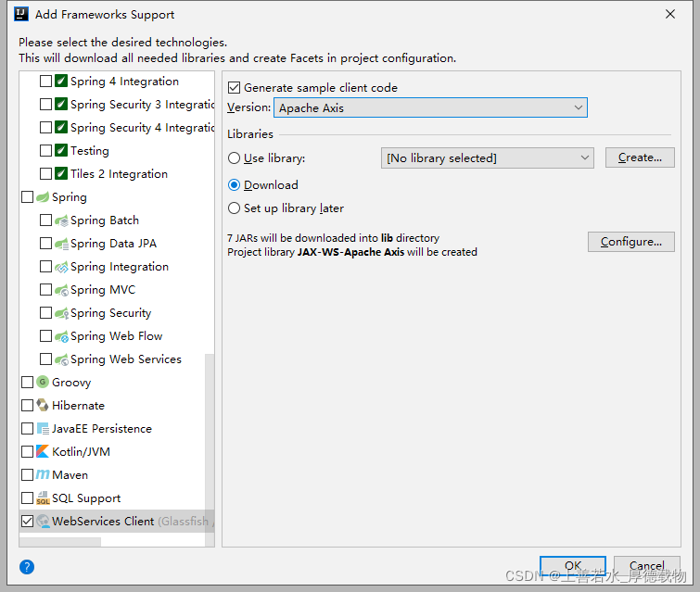700x592 pixels.
Task: Click the Spring Data JPA icon
Action: tap(61, 243)
